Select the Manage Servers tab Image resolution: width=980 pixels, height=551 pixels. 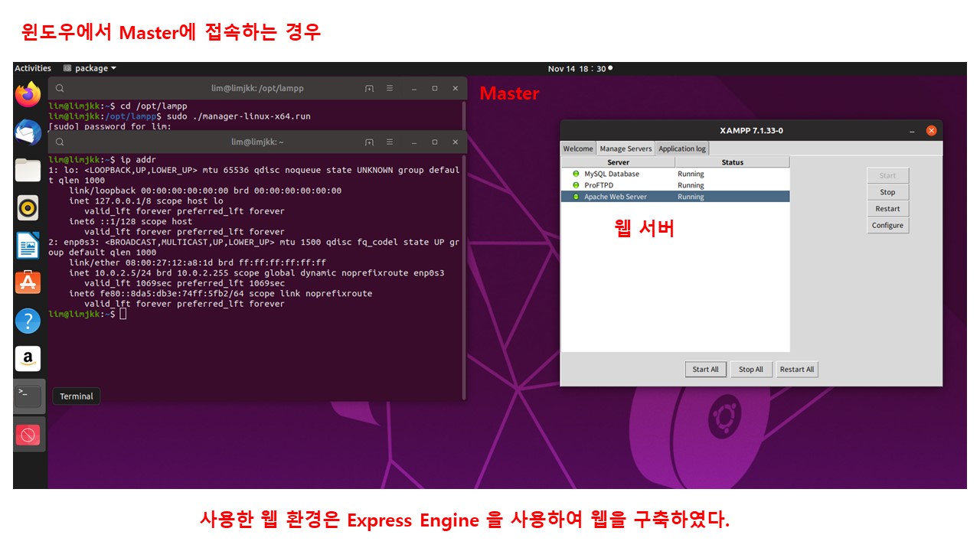click(626, 148)
